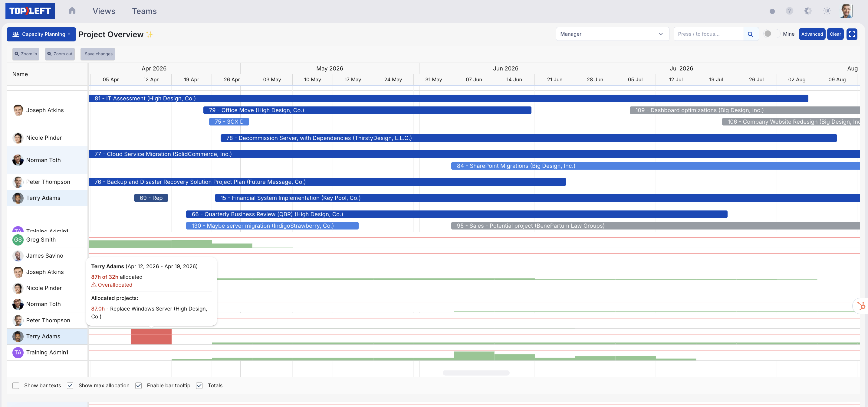Expand the Capacity Planning dropdown

[41, 34]
